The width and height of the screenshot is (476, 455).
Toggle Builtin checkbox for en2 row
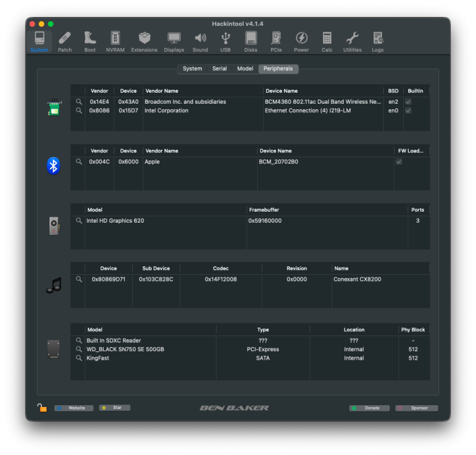(x=408, y=101)
